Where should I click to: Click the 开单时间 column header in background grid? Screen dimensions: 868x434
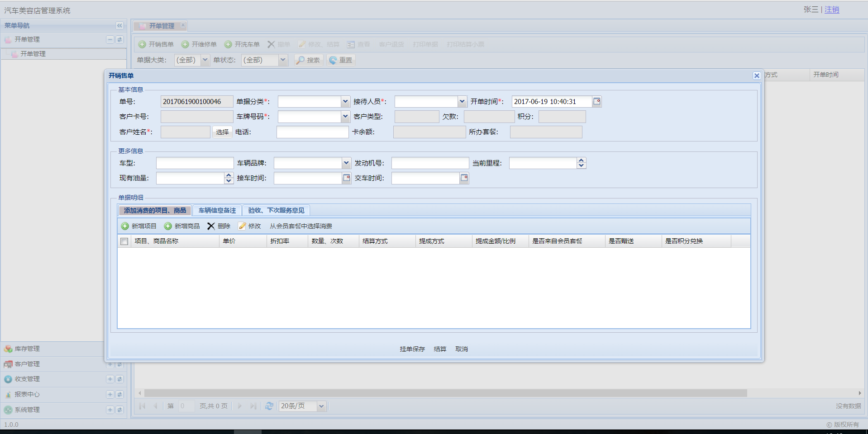pos(836,75)
